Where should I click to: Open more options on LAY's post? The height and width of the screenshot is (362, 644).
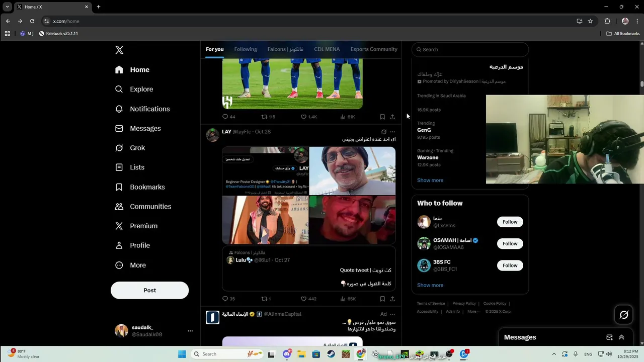coord(392,132)
